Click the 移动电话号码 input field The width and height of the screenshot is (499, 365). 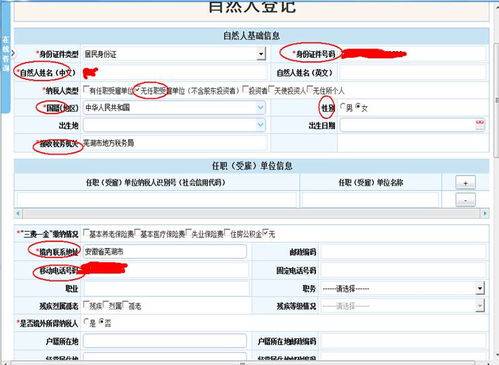point(166,270)
